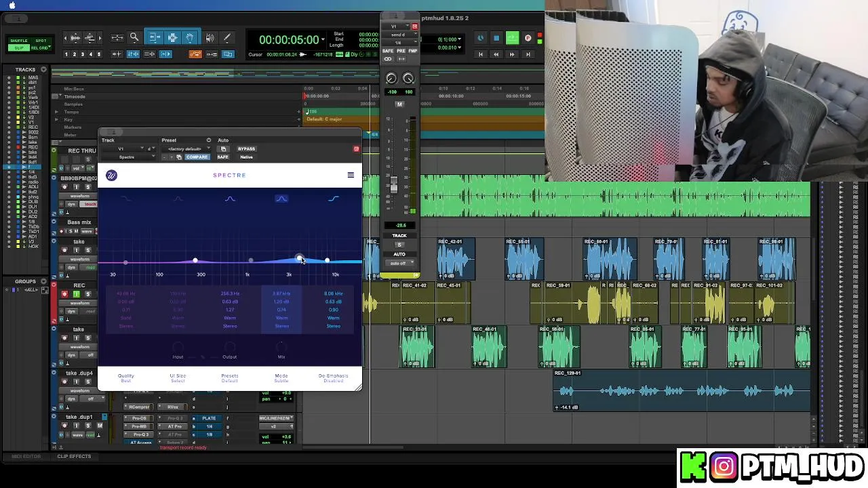Select the high shelf band shape icon
Screen dimensions: 868x488
click(x=334, y=199)
